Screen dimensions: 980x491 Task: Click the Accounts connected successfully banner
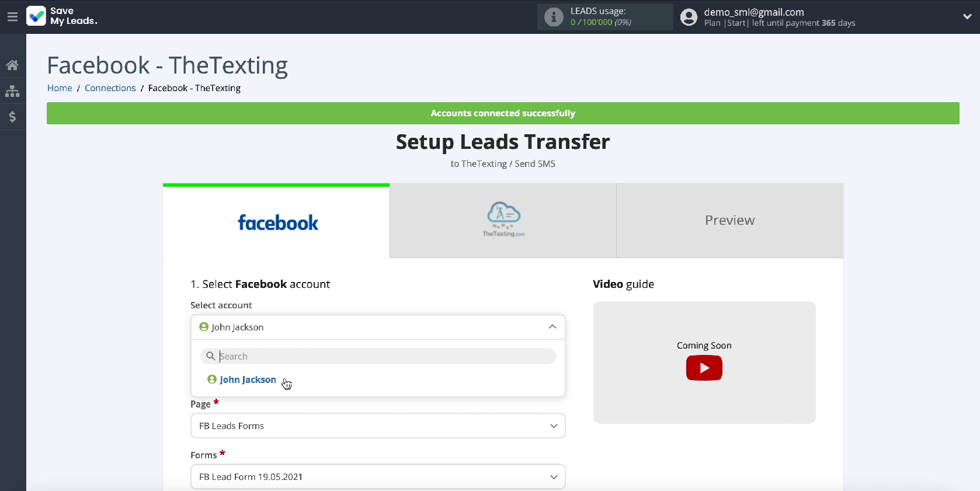click(x=503, y=113)
